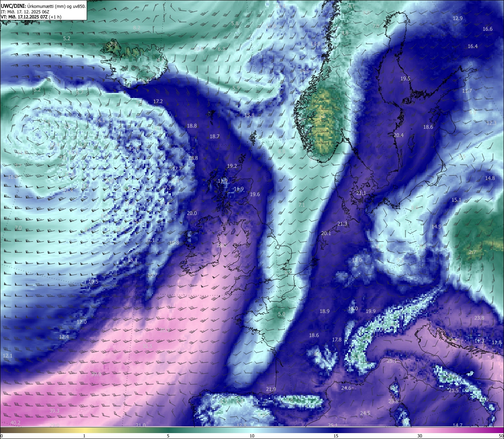Click the 17.8 value label
Viewport: 504px width, 439px height.
point(337,339)
